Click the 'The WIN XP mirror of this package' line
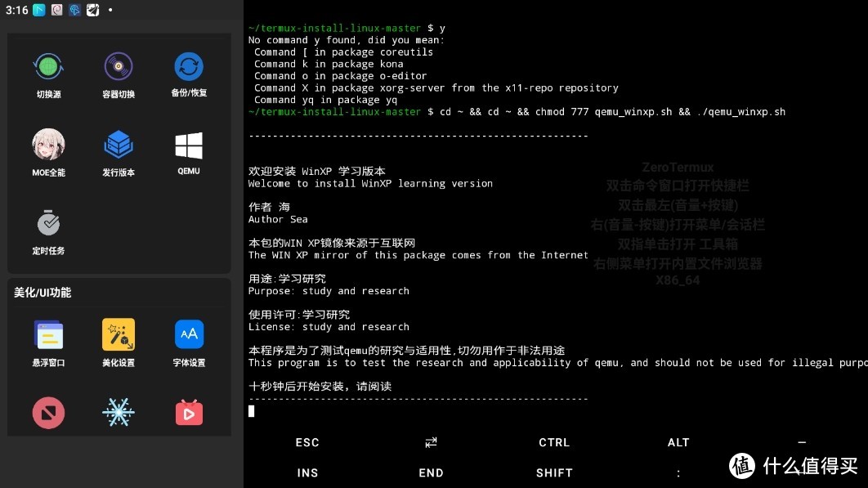The image size is (868, 488). pos(418,255)
